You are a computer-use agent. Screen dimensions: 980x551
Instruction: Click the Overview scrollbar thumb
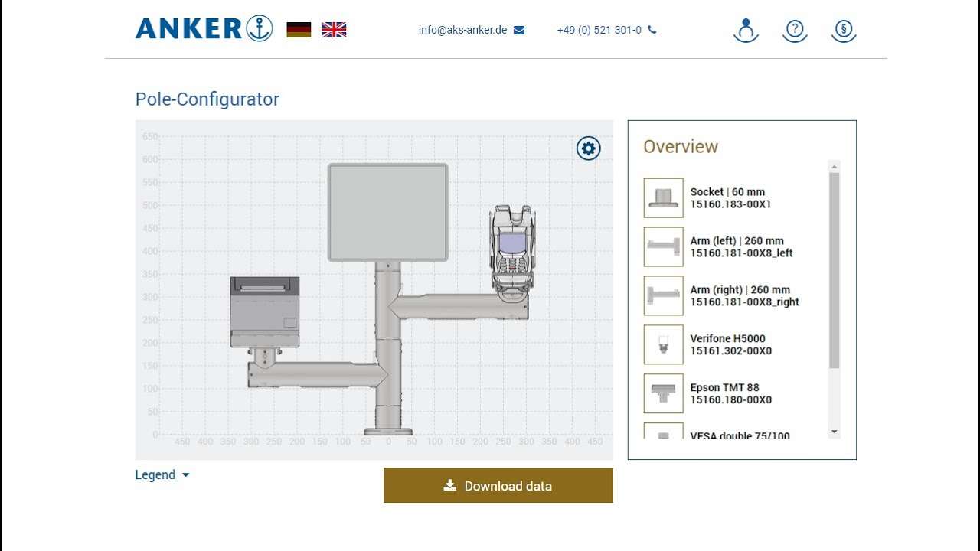point(835,270)
